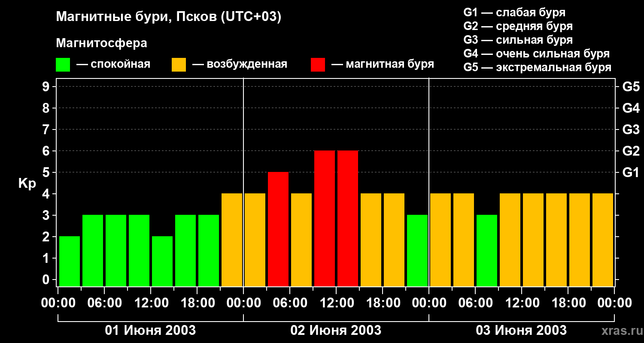Click the 'G1' label on the right axis
This screenshot has width=644, height=343.
click(x=631, y=172)
